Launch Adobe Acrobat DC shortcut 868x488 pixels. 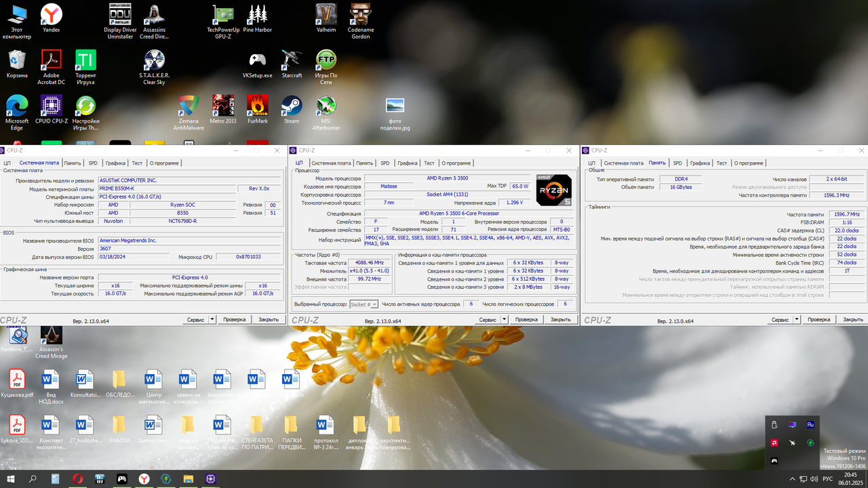[52, 66]
